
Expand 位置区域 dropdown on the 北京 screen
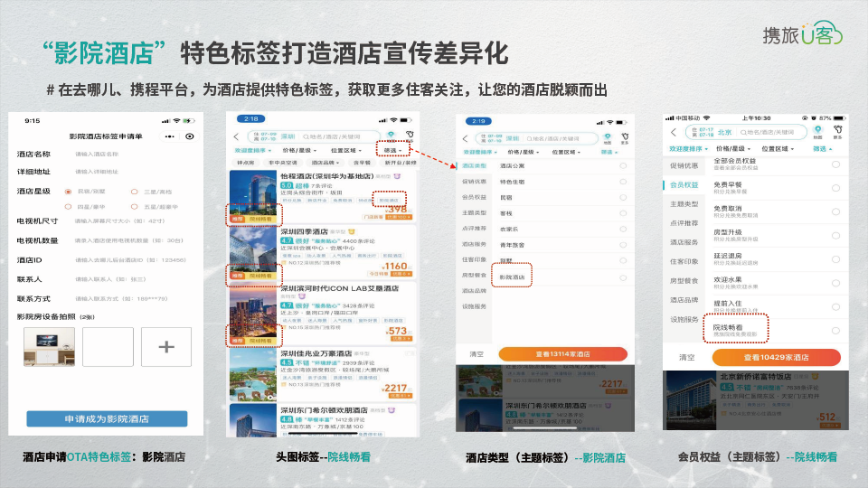coord(778,148)
